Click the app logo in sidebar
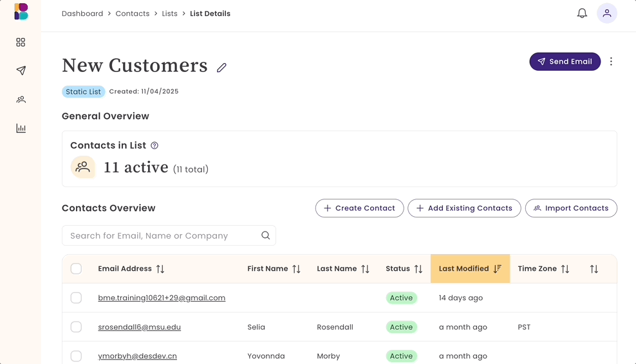Screen dimensions: 636x364 coord(21,12)
